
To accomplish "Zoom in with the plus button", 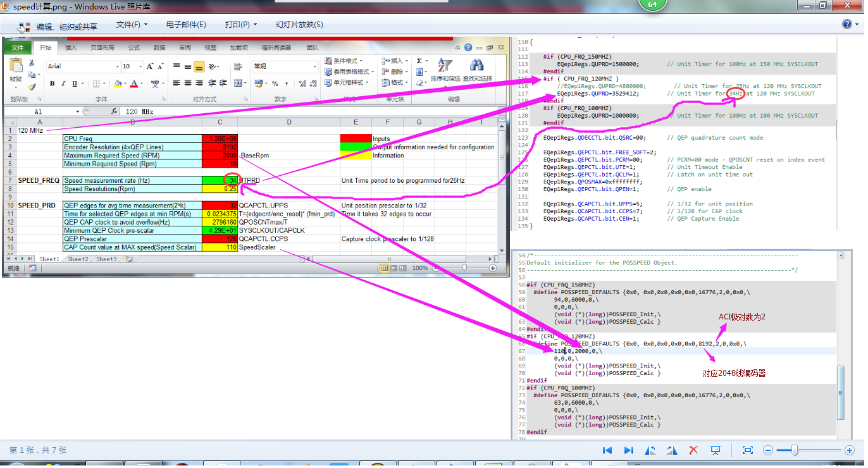I will tap(850, 450).
